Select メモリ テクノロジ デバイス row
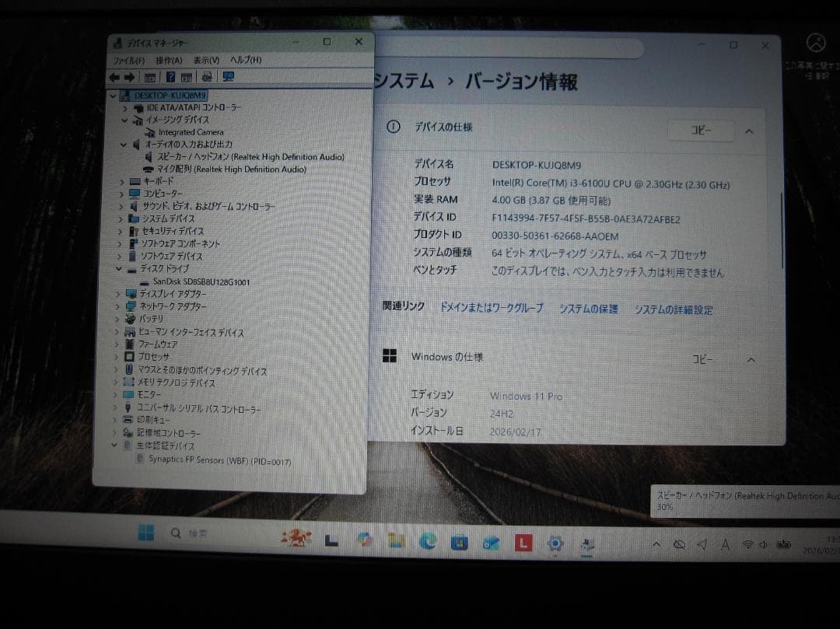 (x=176, y=383)
